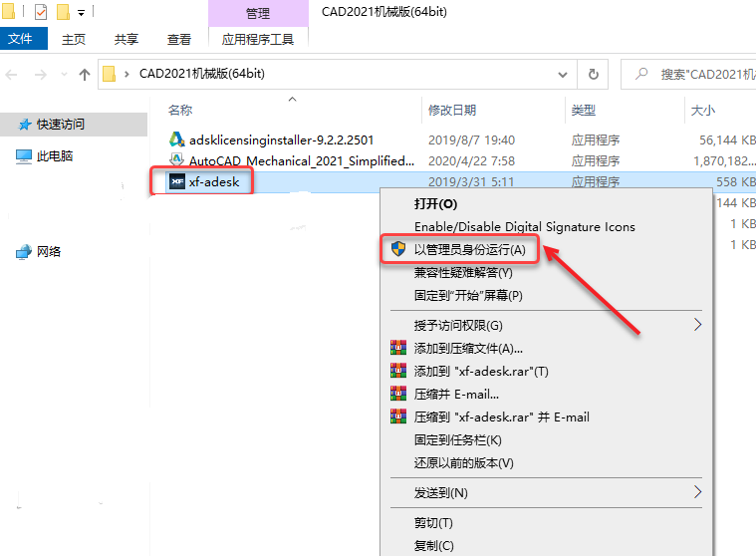Choose 以管理员身份运行(A)

pyautogui.click(x=469, y=250)
